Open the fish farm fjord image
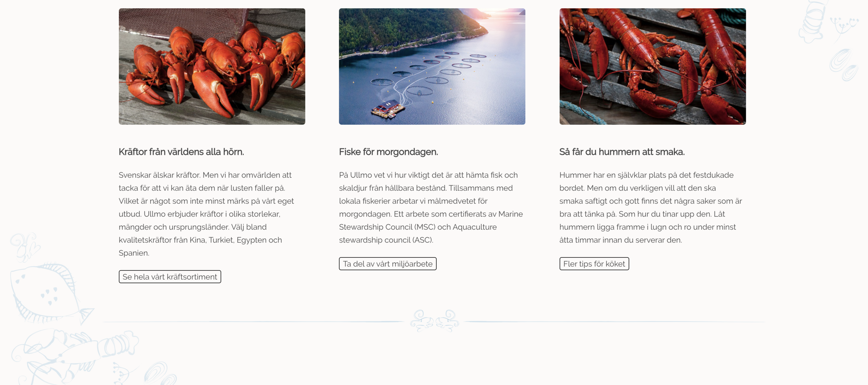Screen dimensions: 868x385 (432, 66)
